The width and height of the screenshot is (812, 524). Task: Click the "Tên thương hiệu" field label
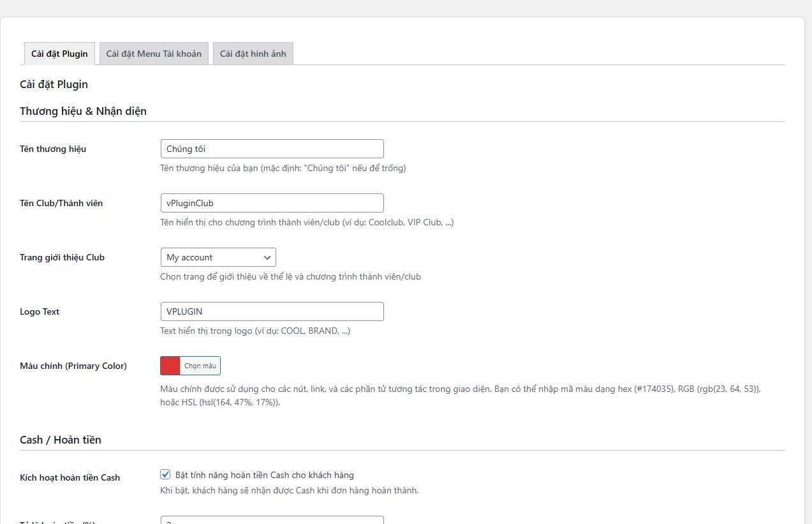53,149
